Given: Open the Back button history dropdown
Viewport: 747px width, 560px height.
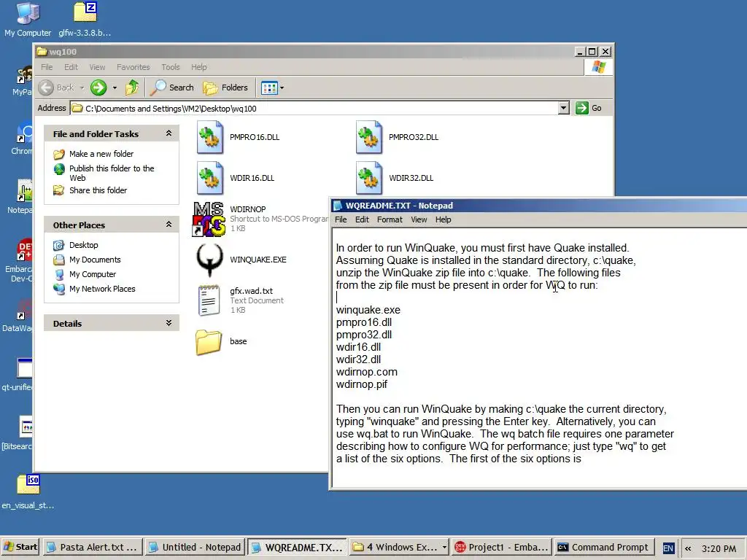Looking at the screenshot, I should pos(82,87).
